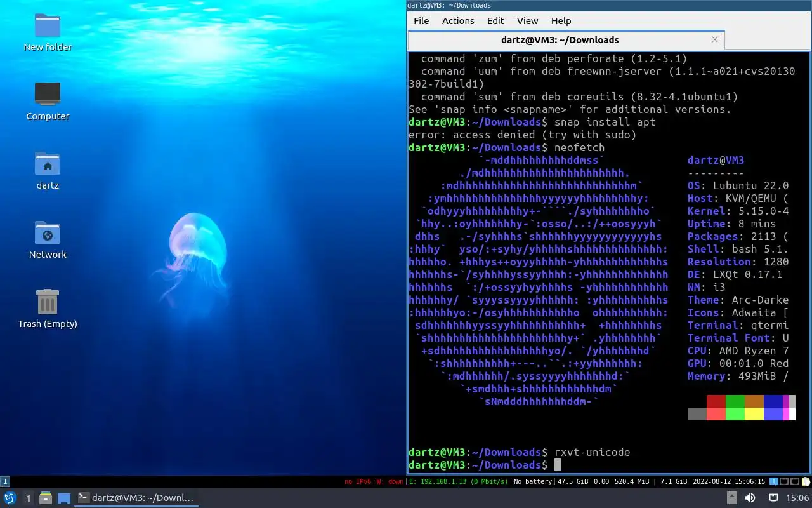Open the View menu in QTerminal

[527, 20]
